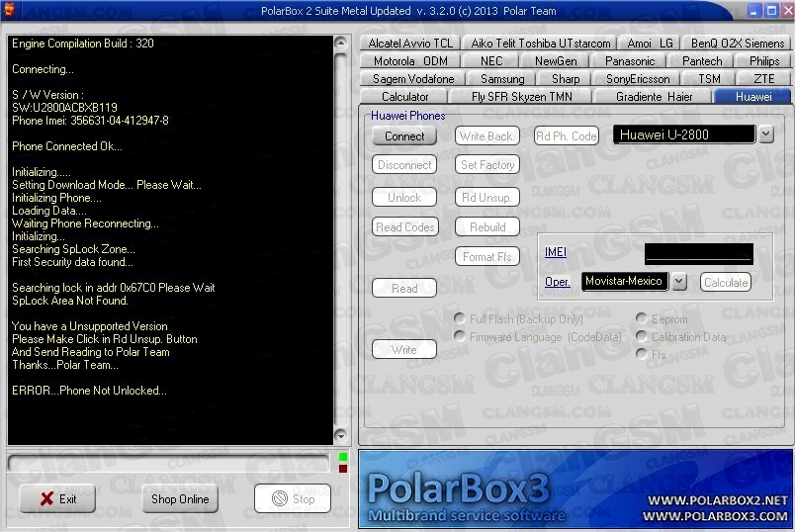Switch to the ZTE tab
Screen dimensions: 795x532
pos(763,79)
